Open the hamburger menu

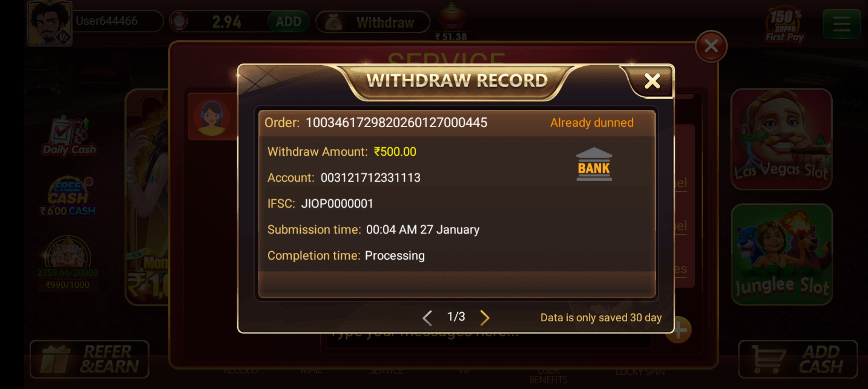click(842, 24)
